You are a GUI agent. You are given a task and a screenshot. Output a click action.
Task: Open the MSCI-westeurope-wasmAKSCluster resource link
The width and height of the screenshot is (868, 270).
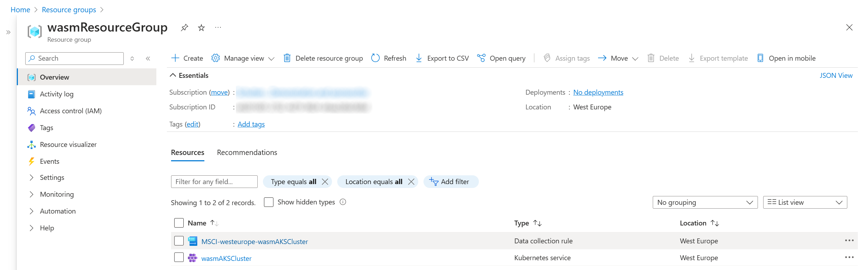tap(255, 242)
